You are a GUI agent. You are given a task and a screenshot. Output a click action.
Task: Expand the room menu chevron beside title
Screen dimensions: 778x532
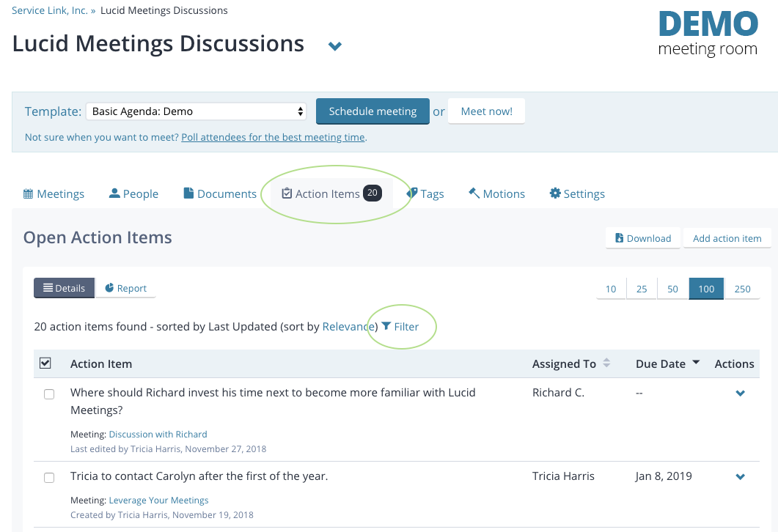point(335,46)
